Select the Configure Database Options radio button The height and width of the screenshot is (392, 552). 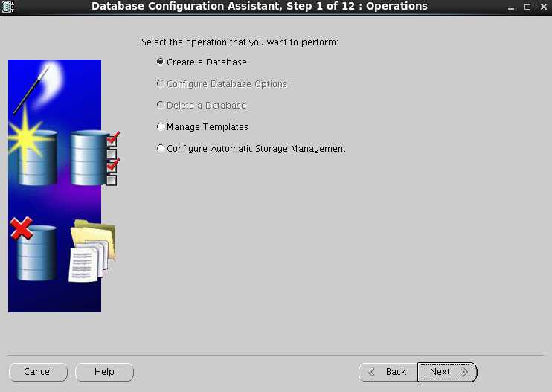point(160,83)
